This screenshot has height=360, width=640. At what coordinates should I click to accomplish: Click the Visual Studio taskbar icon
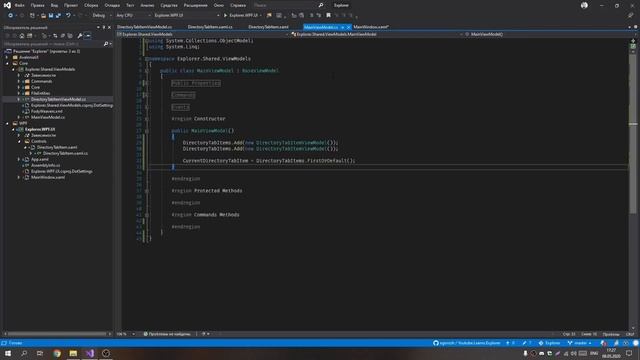(x=90, y=353)
